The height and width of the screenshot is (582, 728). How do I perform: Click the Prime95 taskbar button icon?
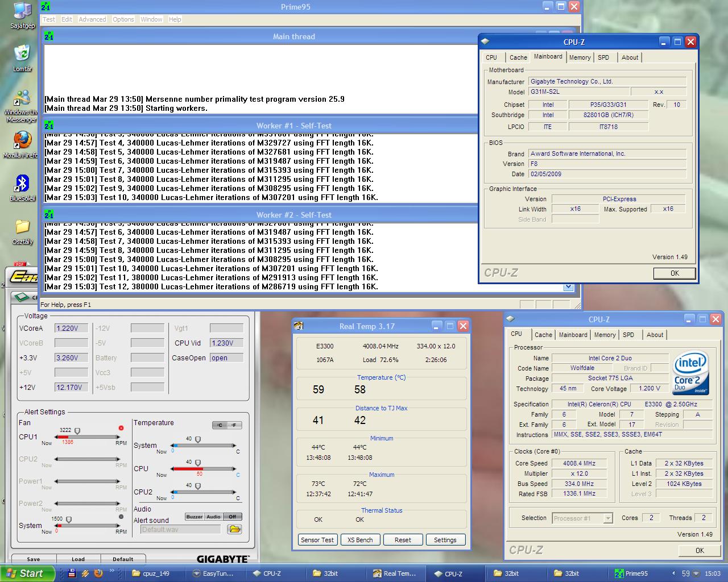[x=619, y=573]
